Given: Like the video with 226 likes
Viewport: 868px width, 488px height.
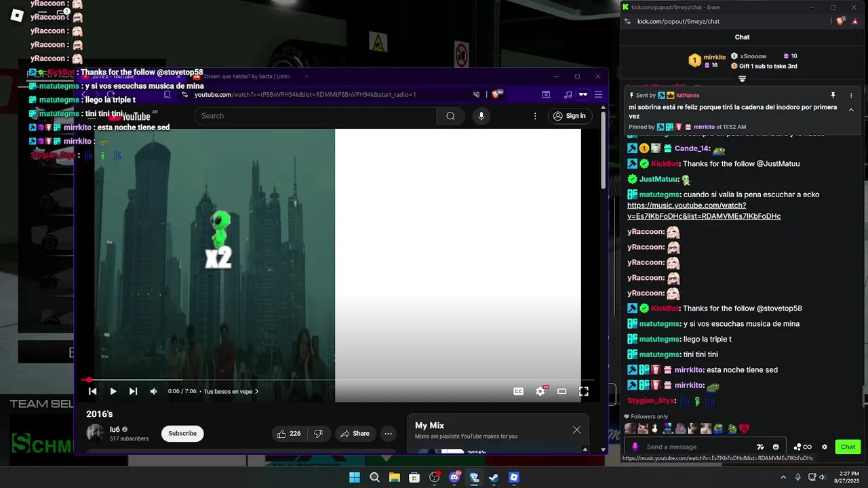Looking at the screenshot, I should click(x=289, y=434).
